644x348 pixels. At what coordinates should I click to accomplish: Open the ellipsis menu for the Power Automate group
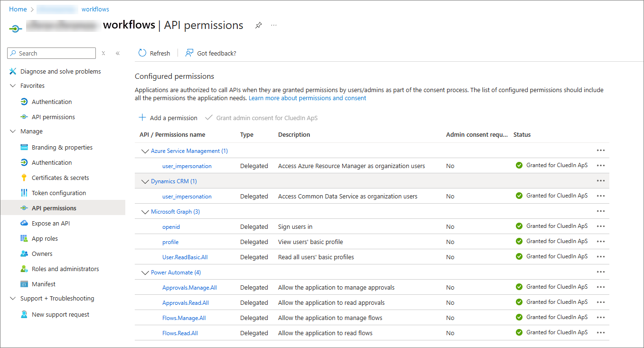click(x=601, y=272)
